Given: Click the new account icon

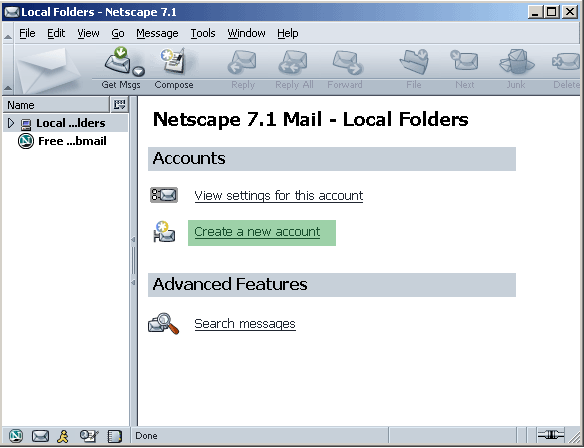Looking at the screenshot, I should pos(164,232).
